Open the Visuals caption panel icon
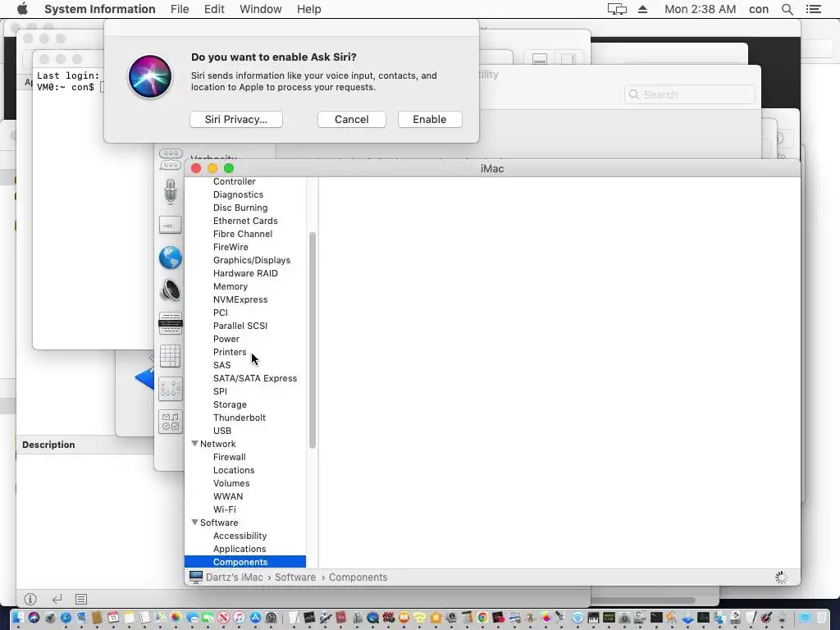The height and width of the screenshot is (630, 840). pyautogui.click(x=171, y=323)
